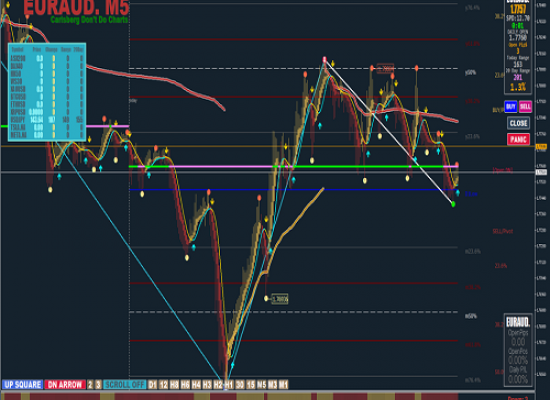Click the red PANIC button
This screenshot has height=400, width=550.
[x=518, y=139]
